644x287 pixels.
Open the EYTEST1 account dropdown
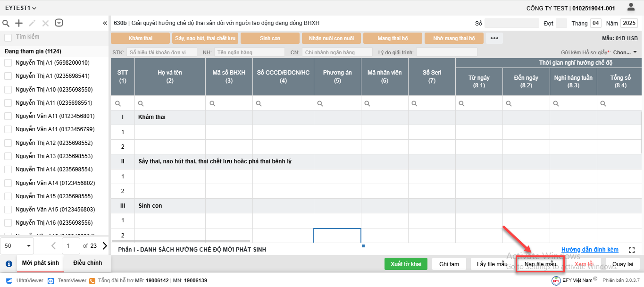[x=21, y=8]
